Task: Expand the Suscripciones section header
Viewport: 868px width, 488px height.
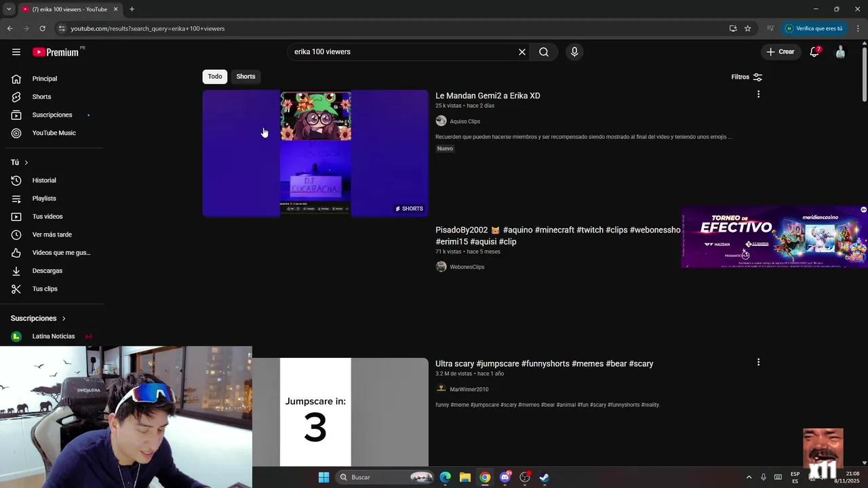Action: 39,319
